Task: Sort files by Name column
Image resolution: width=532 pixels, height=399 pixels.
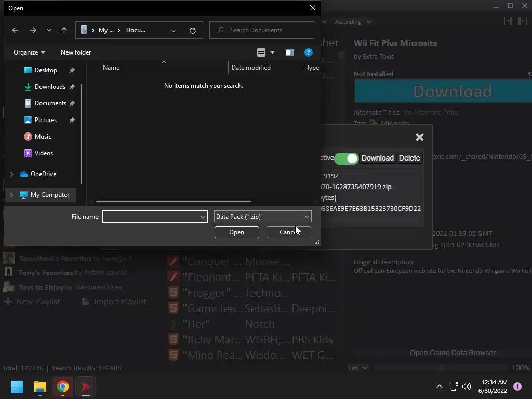Action: tap(111, 68)
